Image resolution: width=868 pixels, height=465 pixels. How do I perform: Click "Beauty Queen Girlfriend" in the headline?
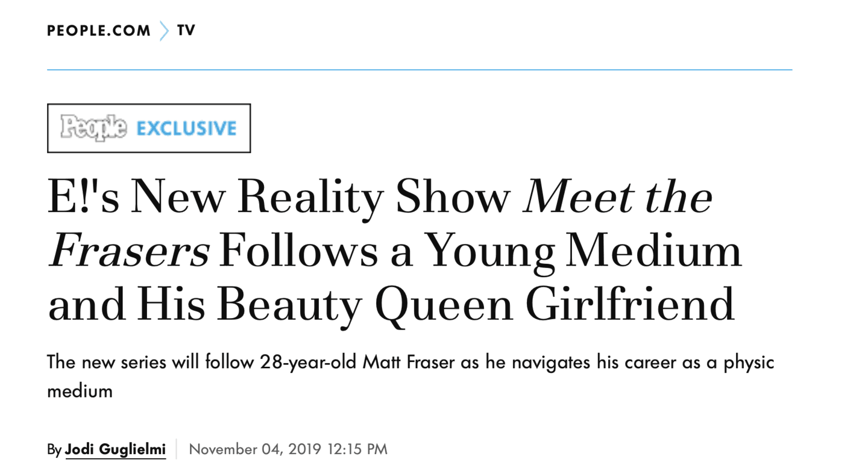476,304
